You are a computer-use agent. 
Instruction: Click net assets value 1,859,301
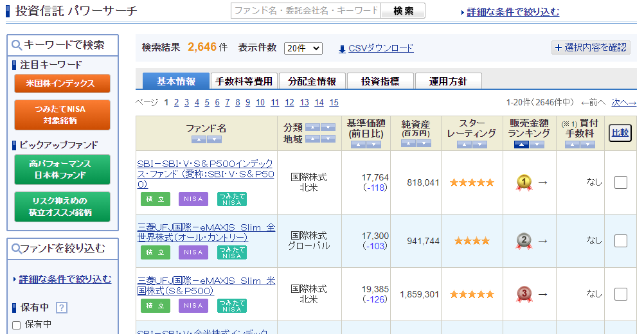(x=420, y=295)
